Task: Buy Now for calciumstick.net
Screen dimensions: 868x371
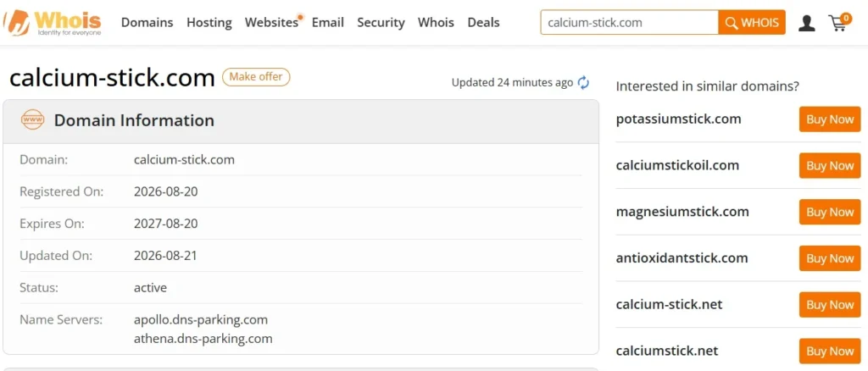Action: pyautogui.click(x=830, y=352)
